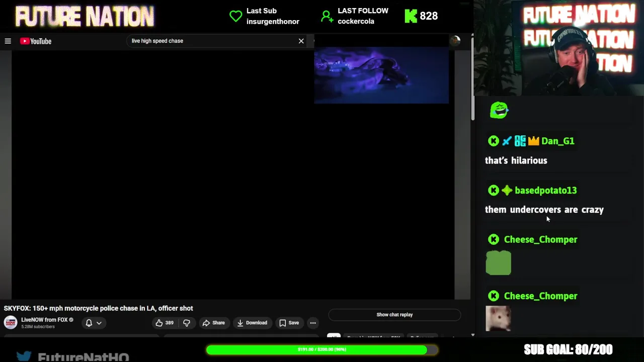
Task: Click the hamster image emote in chat
Action: [x=498, y=319]
